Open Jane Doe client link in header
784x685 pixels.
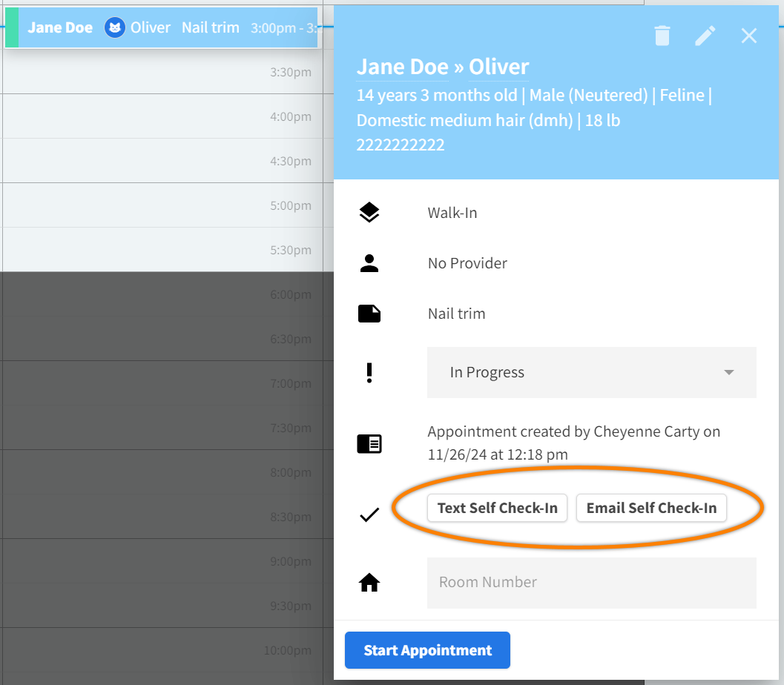tap(403, 67)
